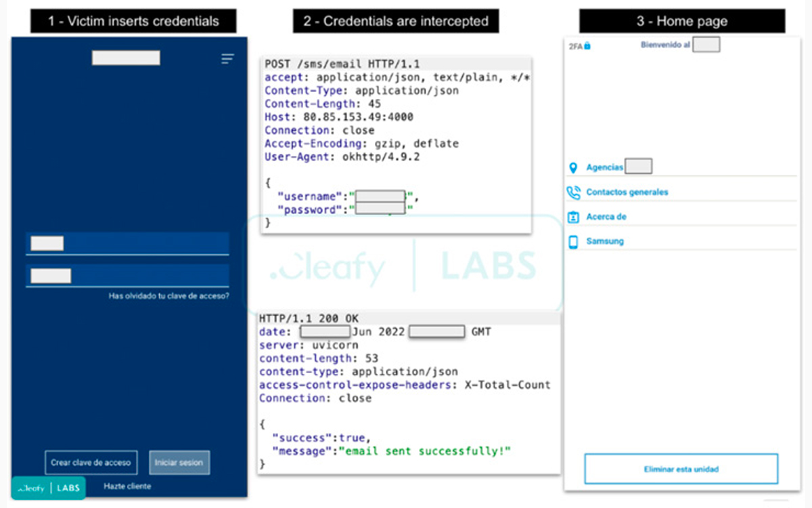The width and height of the screenshot is (812, 508).
Task: Tap the 2FA lock icon
Action: [x=587, y=46]
